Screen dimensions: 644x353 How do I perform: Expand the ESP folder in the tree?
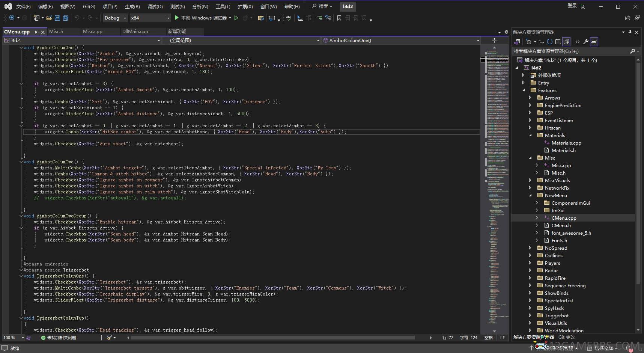[530, 113]
